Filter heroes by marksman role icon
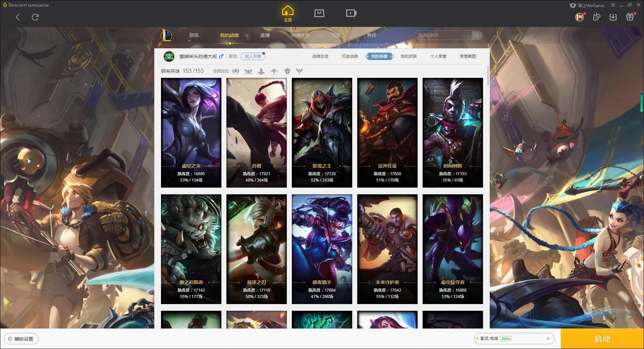Screen dimensions: 644x349 tap(274, 71)
